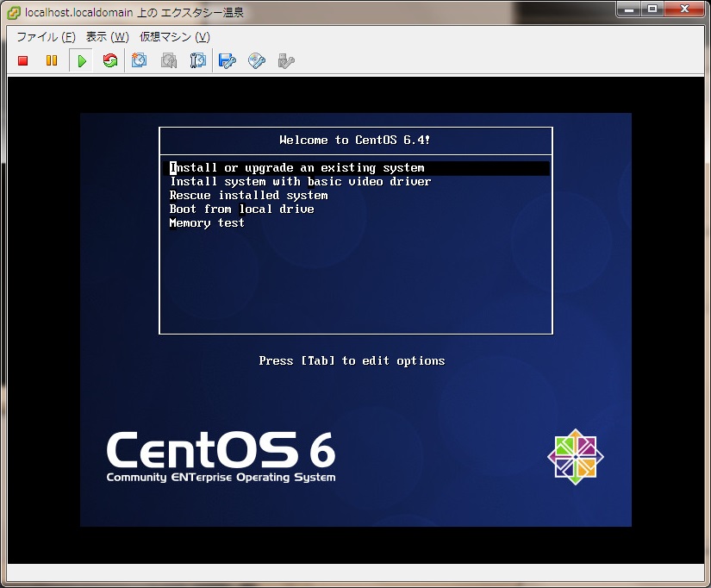Select 'Boot from local drive' entry
This screenshot has height=588, width=711.
(241, 210)
